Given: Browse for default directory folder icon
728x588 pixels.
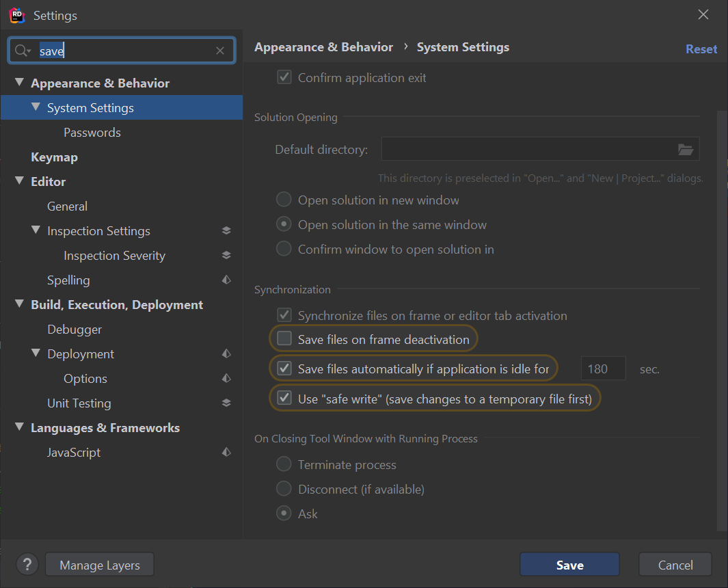Looking at the screenshot, I should (x=685, y=150).
